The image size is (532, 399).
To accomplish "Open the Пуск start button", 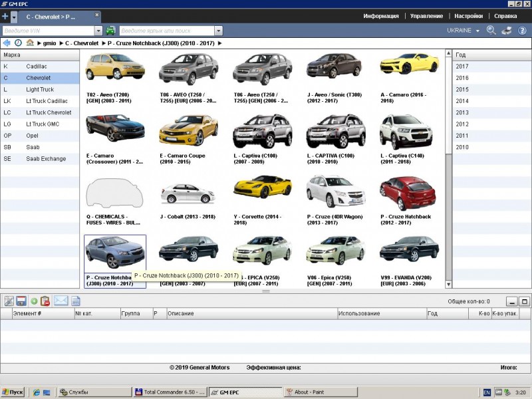I will click(13, 392).
